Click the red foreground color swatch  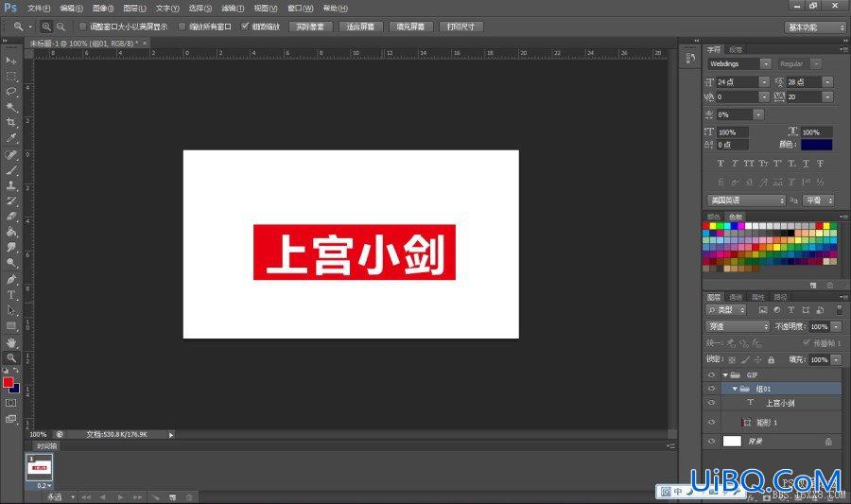(8, 382)
